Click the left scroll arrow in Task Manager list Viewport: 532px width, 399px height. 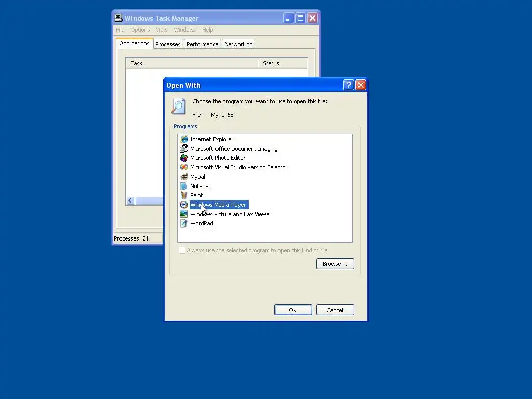click(130, 200)
